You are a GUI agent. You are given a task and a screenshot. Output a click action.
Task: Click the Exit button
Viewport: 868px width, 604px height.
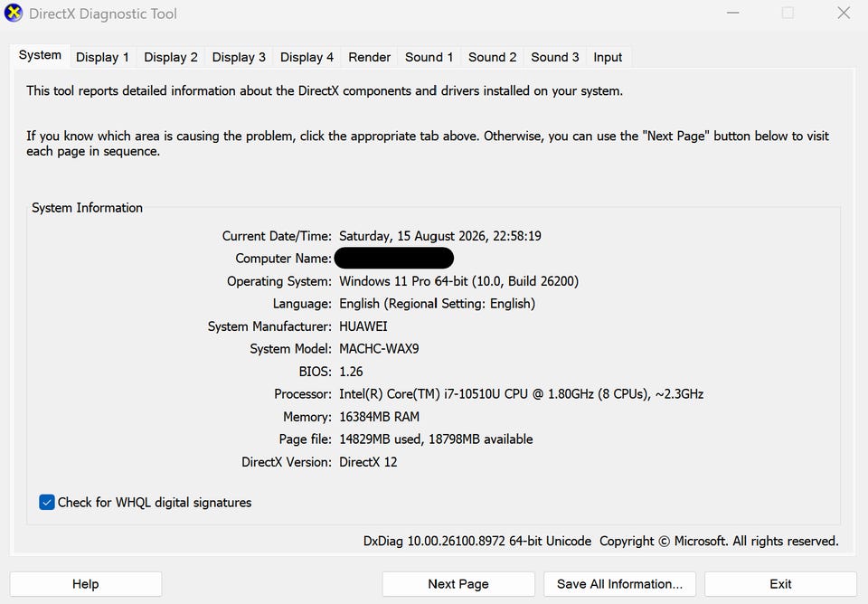coord(780,584)
